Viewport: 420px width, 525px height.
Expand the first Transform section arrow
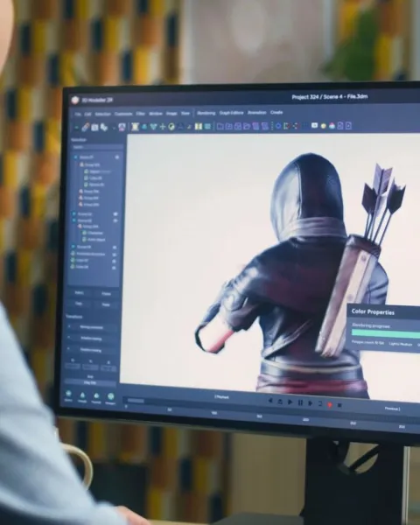[69, 326]
